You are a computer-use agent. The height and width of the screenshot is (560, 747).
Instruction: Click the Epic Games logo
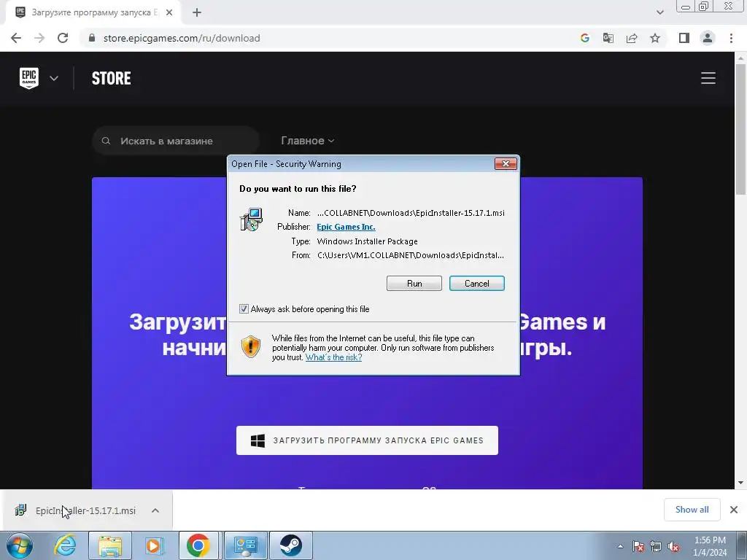click(x=29, y=78)
